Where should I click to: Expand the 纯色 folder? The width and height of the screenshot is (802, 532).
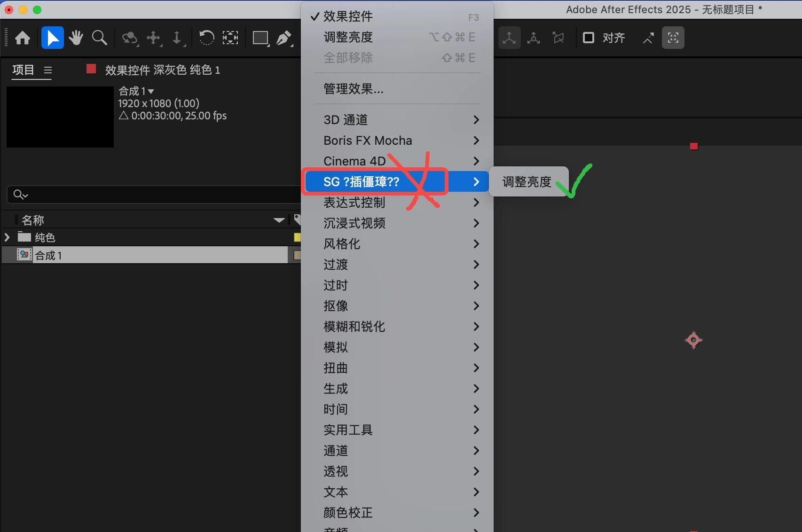[x=7, y=237]
